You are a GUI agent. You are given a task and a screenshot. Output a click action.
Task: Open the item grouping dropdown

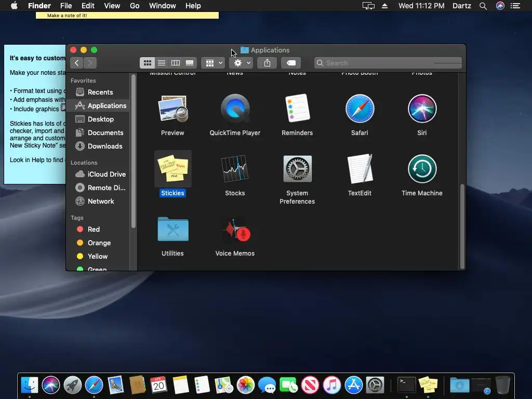pyautogui.click(x=213, y=63)
